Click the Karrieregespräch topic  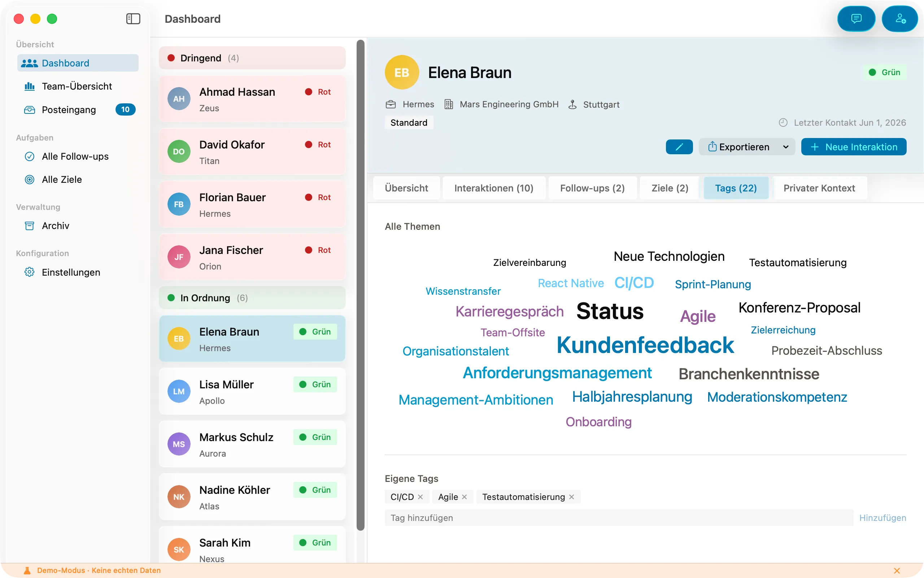[509, 311]
